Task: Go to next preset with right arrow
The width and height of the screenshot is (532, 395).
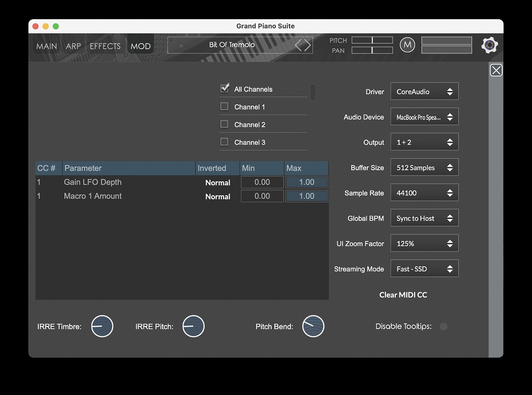Action: [x=308, y=45]
